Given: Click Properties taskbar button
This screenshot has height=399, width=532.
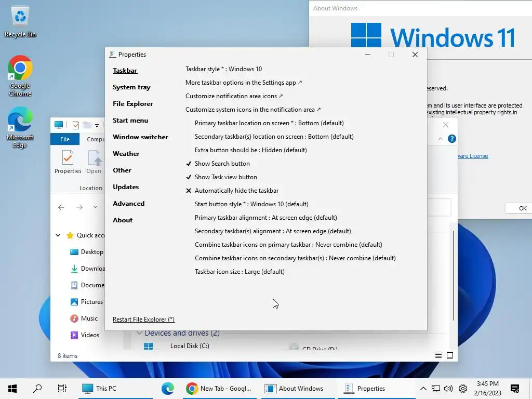Looking at the screenshot, I should 377,388.
